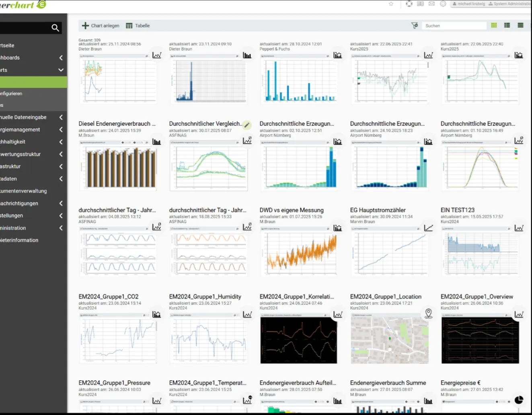
Task: Click the Energiepreise € chart title
Action: (x=460, y=383)
